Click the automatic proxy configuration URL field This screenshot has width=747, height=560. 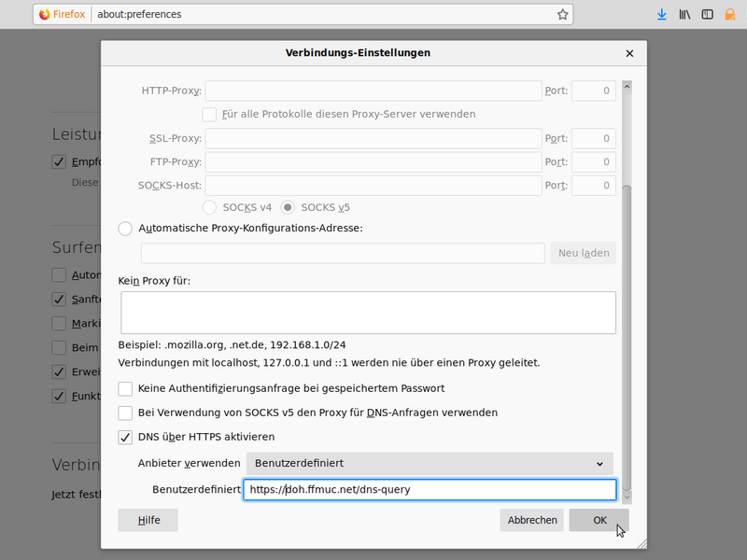tap(343, 253)
